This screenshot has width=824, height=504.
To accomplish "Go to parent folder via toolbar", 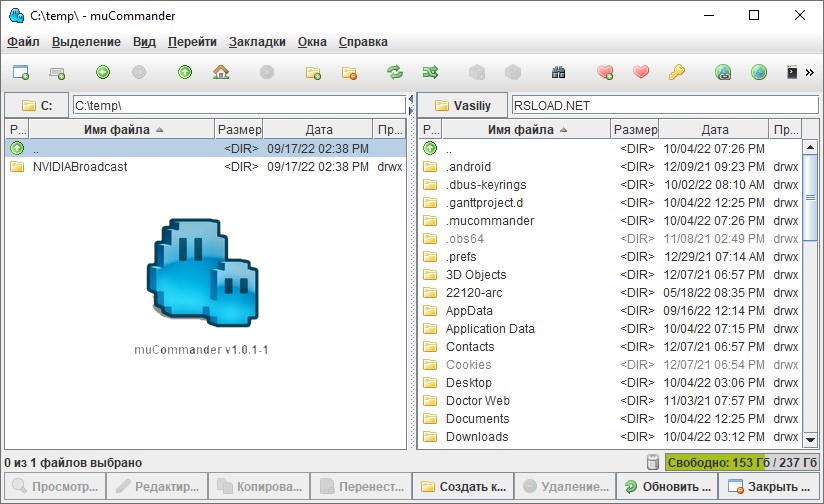I will pyautogui.click(x=184, y=72).
